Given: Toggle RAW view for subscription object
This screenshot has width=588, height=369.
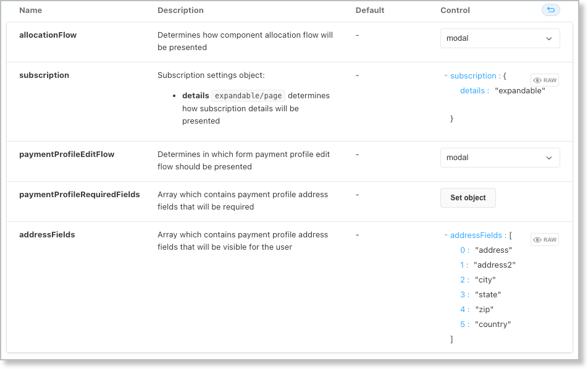Looking at the screenshot, I should coord(545,80).
